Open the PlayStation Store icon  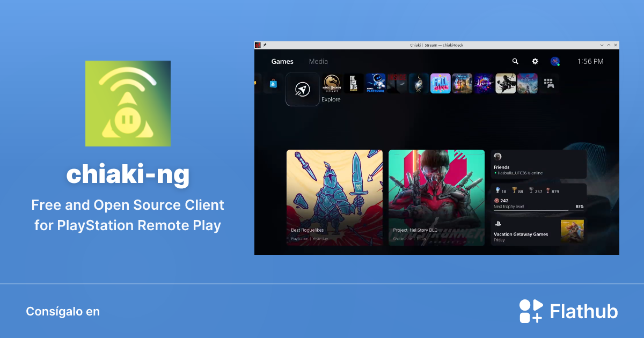pos(273,84)
